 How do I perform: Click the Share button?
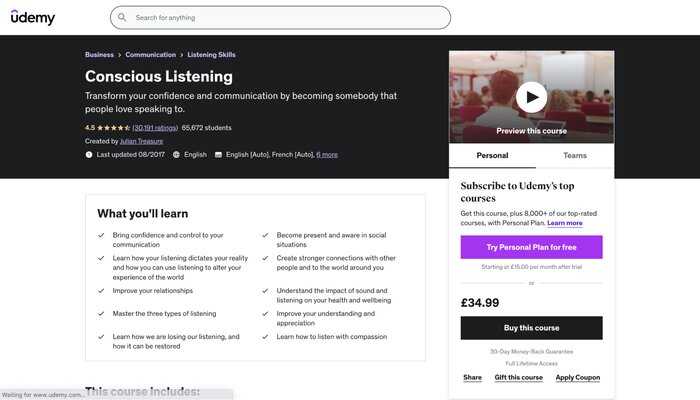point(472,377)
